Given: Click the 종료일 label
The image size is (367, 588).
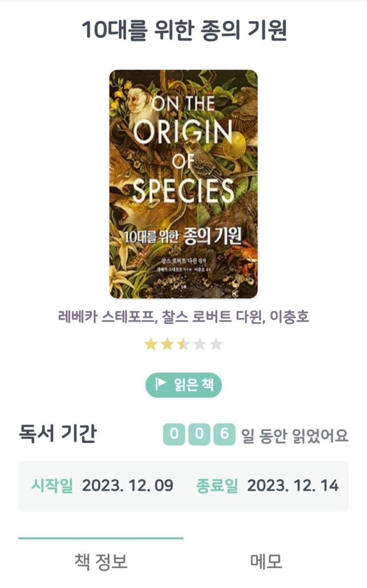Looking at the screenshot, I should coord(217,486).
